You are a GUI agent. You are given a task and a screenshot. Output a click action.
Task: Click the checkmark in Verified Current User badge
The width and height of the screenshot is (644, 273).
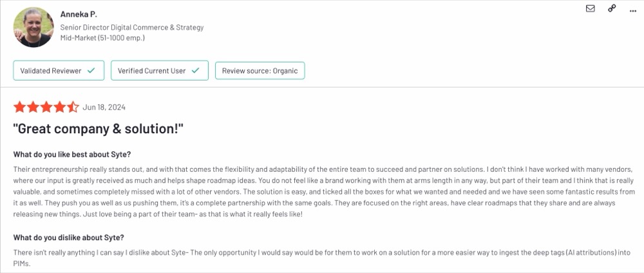[x=196, y=71]
